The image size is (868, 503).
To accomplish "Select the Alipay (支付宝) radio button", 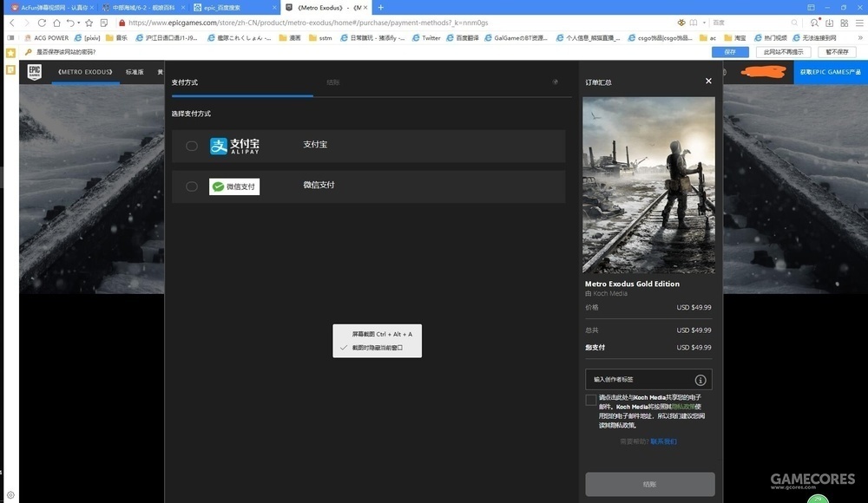I will pyautogui.click(x=192, y=146).
